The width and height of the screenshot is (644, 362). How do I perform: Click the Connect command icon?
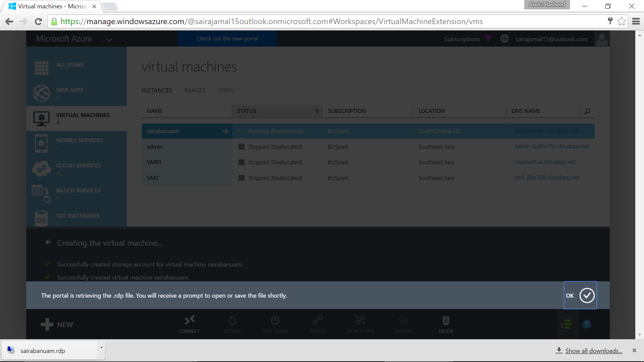click(190, 320)
